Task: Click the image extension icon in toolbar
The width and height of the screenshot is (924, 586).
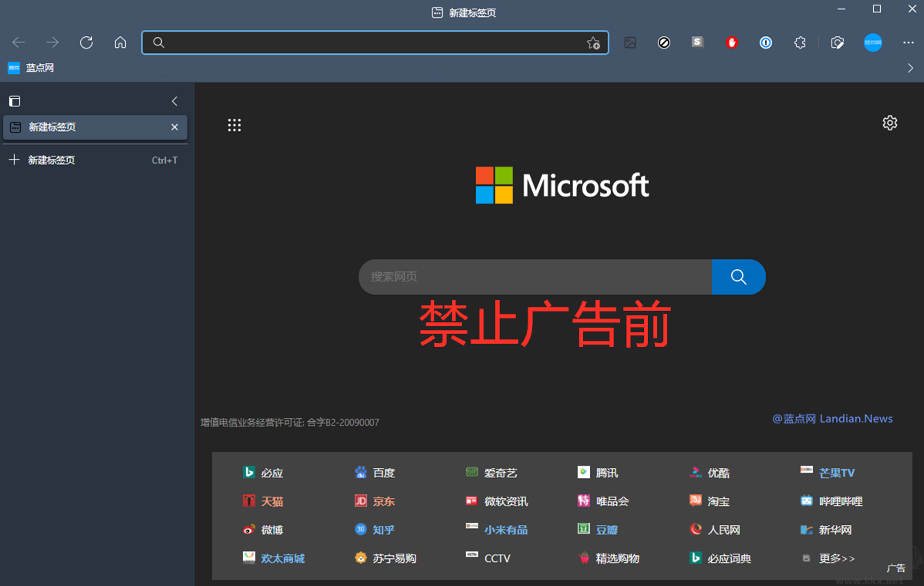Action: [x=630, y=42]
